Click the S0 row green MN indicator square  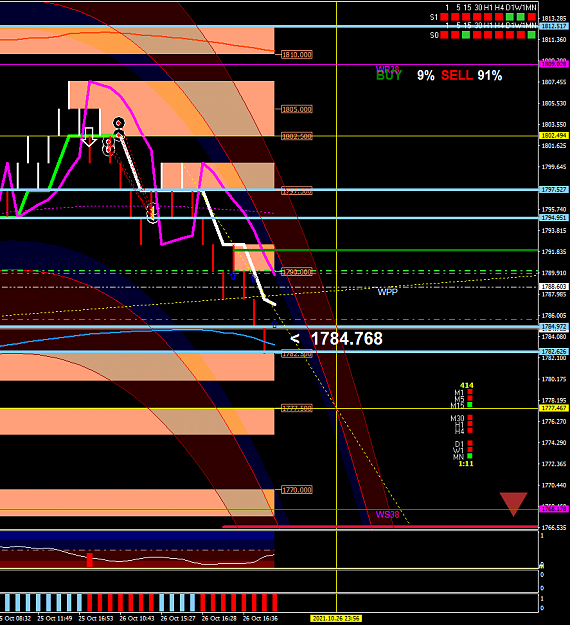coord(531,35)
